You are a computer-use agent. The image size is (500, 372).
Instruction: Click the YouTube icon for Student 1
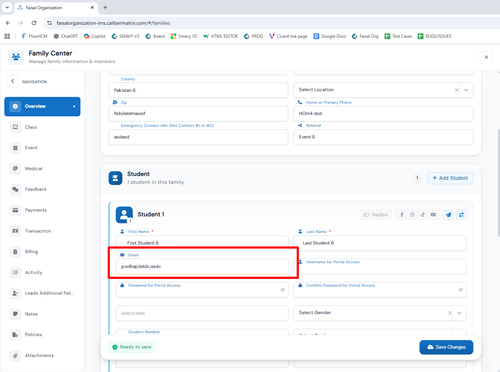(x=433, y=215)
